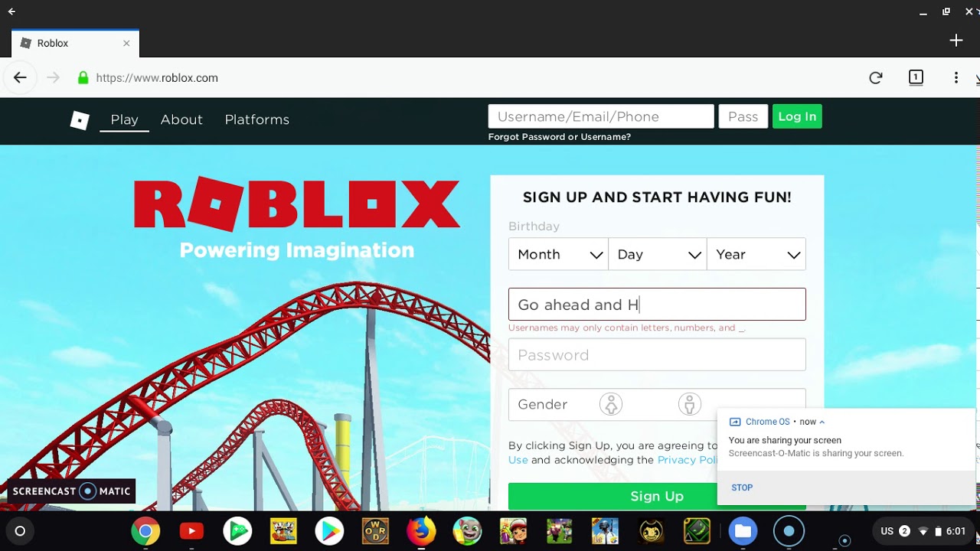The image size is (980, 551).
Task: Click the Username/Email/Phone login field
Action: click(601, 116)
